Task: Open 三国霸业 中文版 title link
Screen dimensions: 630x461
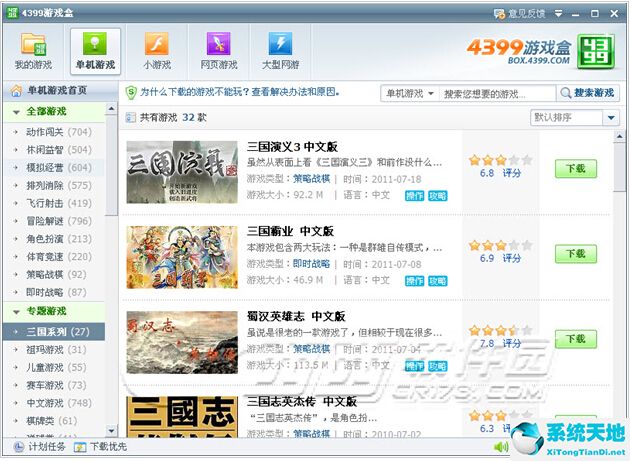Action: pyautogui.click(x=290, y=232)
